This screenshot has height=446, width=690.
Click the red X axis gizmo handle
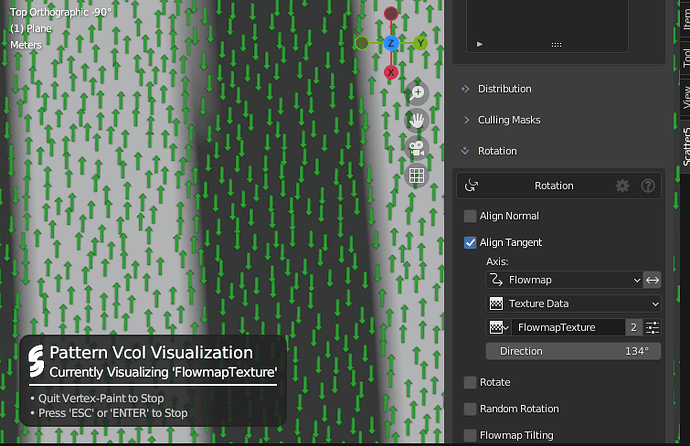pyautogui.click(x=391, y=72)
